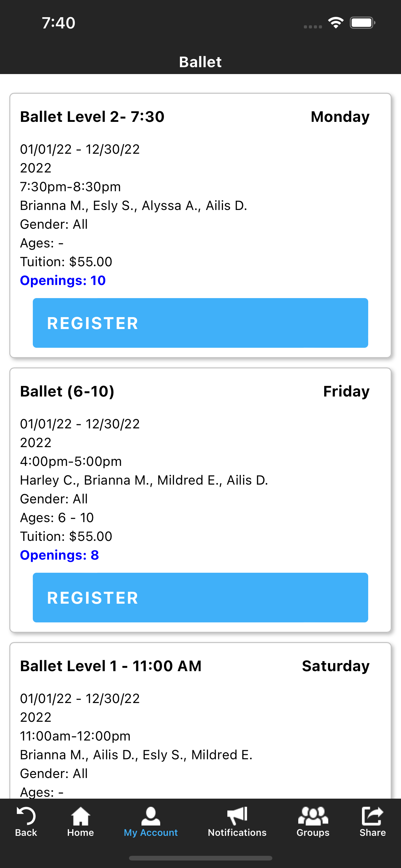Tap the Ballet page header title

point(200,62)
